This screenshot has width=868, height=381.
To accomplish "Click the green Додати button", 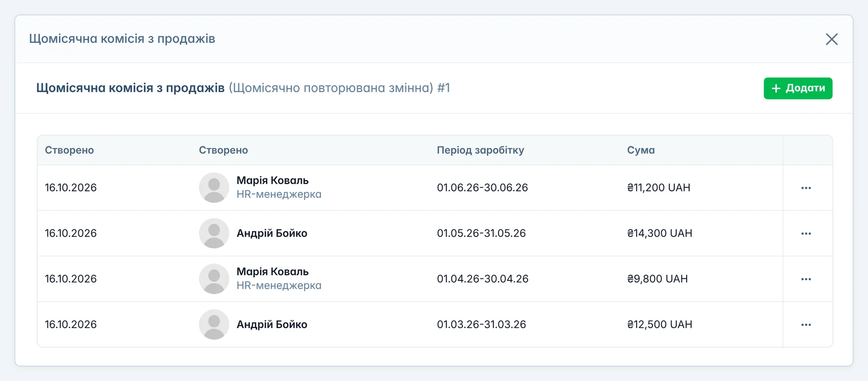I will (798, 88).
